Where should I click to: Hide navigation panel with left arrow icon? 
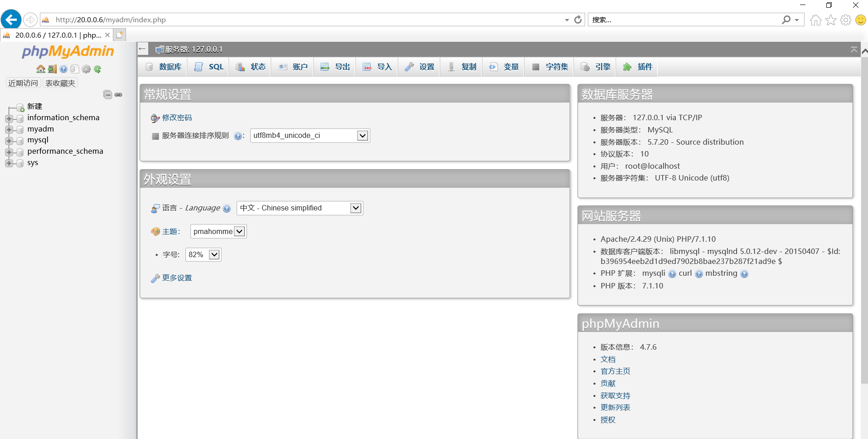[x=143, y=49]
